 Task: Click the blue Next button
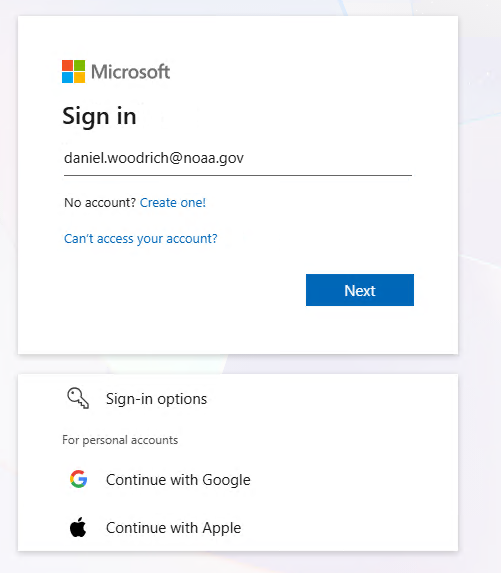click(x=360, y=290)
